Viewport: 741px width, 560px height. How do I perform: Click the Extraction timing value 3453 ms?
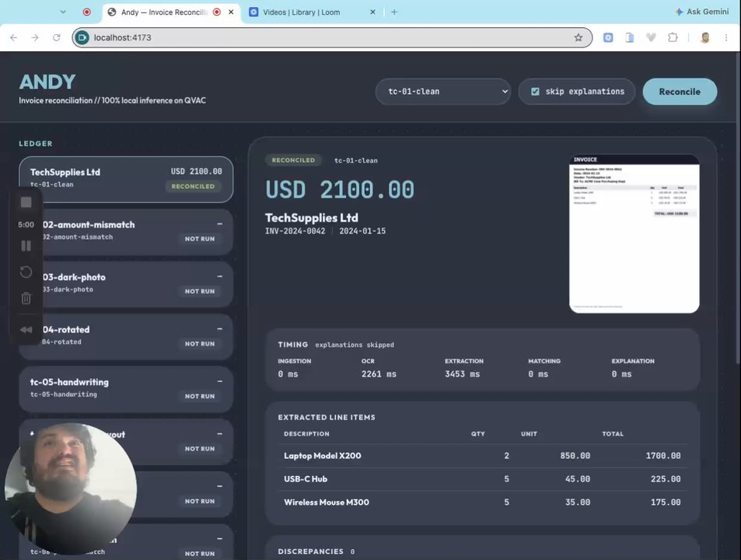pyautogui.click(x=462, y=374)
